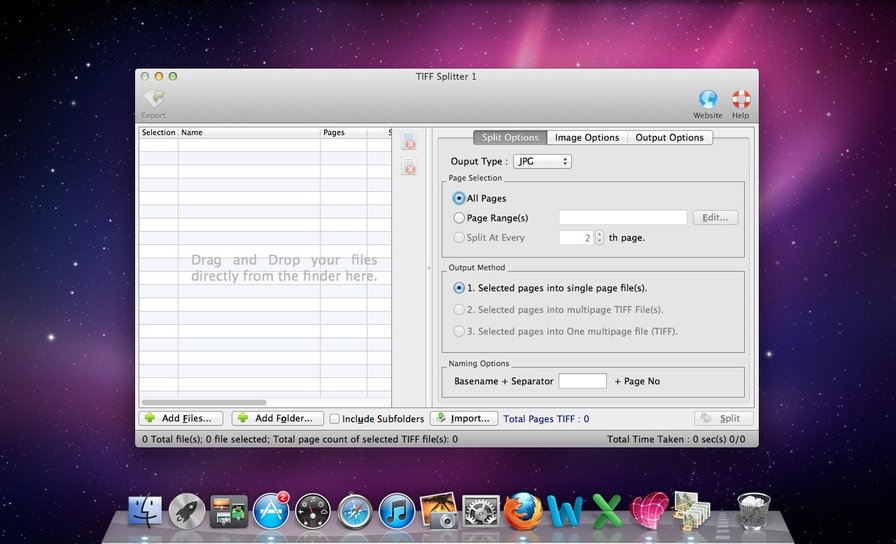This screenshot has height=544, width=896.
Task: Click the file list horizontal scrollbar
Action: pos(203,402)
